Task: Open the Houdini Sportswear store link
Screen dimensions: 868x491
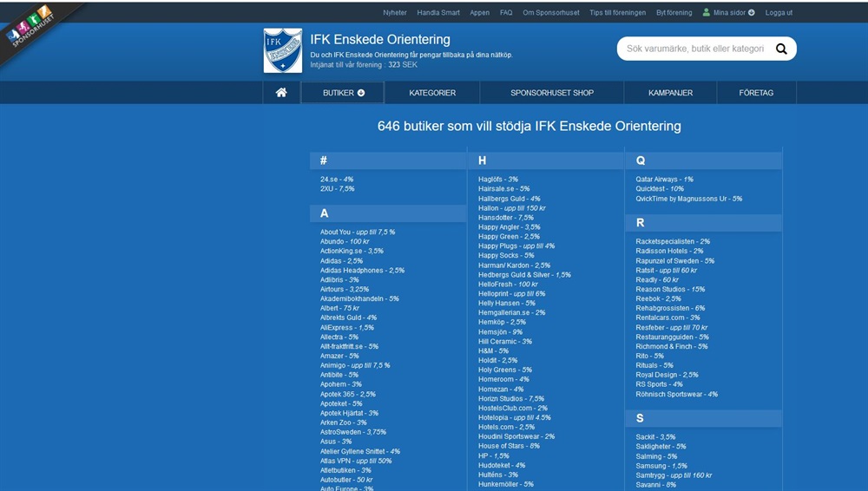Action: click(516, 436)
